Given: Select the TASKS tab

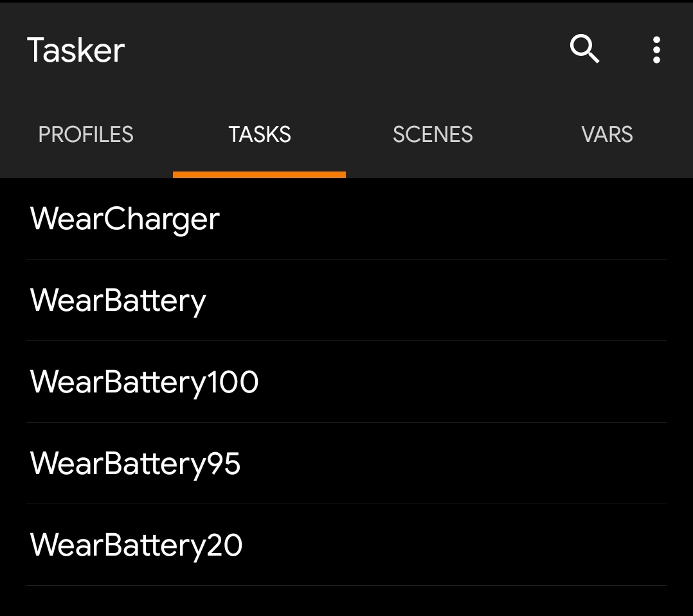Looking at the screenshot, I should 260,134.
